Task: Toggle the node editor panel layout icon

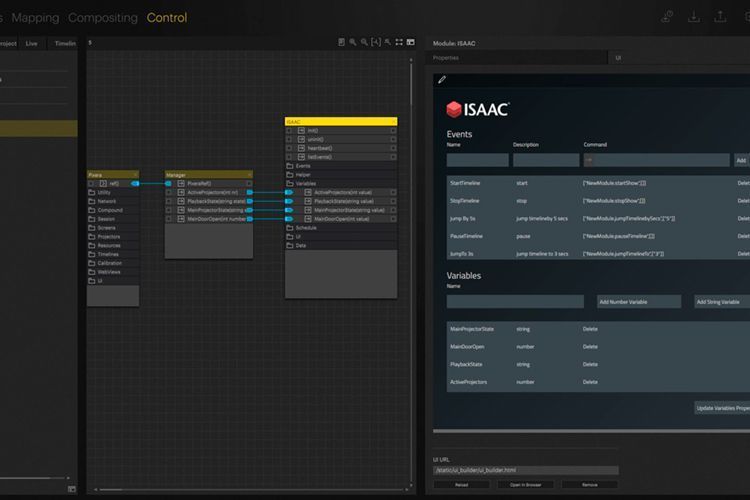Action: pyautogui.click(x=410, y=42)
